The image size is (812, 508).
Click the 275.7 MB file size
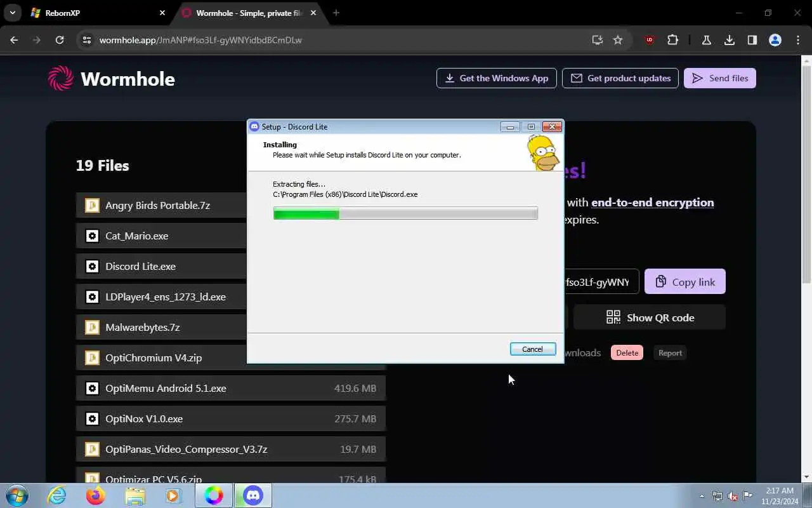(355, 418)
